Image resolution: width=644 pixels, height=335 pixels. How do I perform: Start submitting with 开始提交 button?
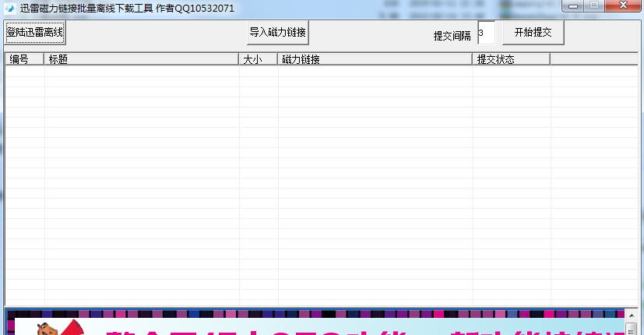click(x=533, y=33)
